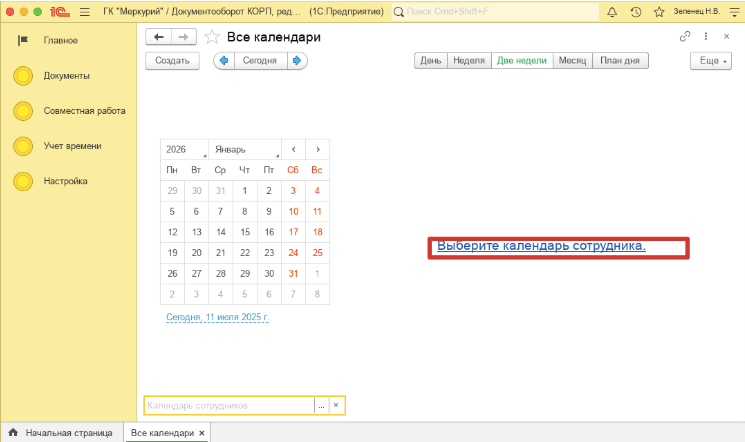Switch to the День view
Image resolution: width=745 pixels, height=442 pixels.
click(430, 60)
